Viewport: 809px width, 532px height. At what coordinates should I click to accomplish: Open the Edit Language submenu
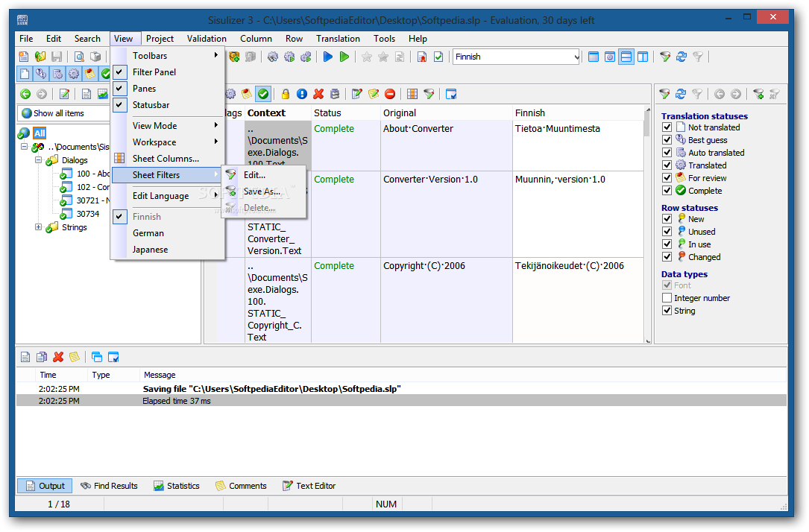point(168,196)
